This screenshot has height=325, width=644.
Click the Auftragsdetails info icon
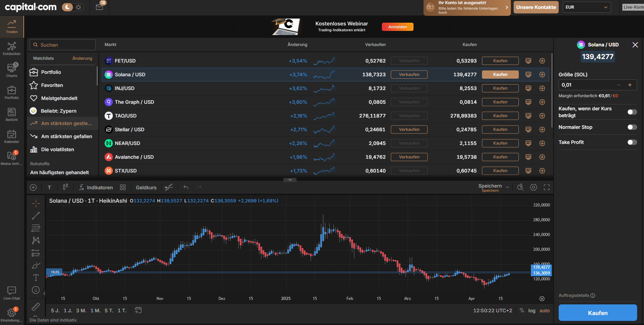pyautogui.click(x=593, y=295)
